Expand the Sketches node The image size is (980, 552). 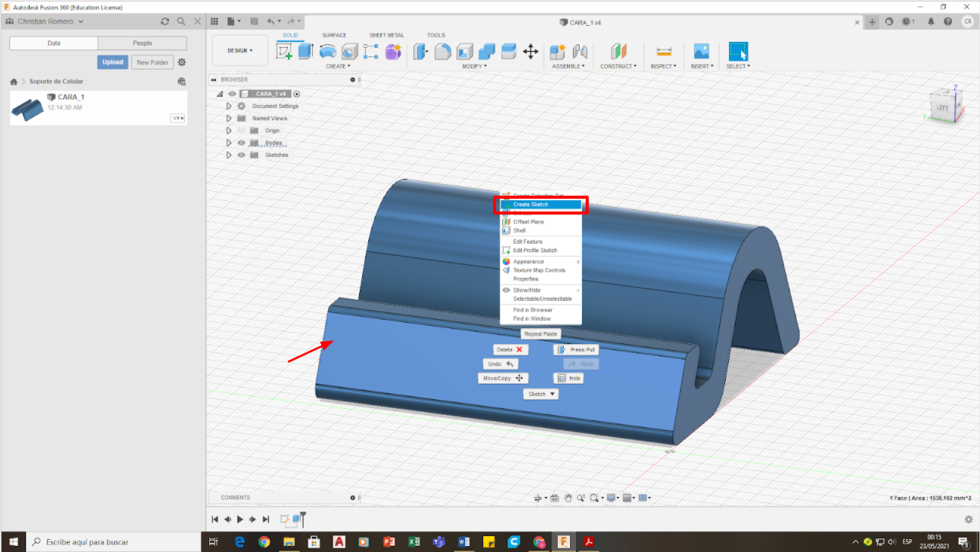tap(228, 155)
